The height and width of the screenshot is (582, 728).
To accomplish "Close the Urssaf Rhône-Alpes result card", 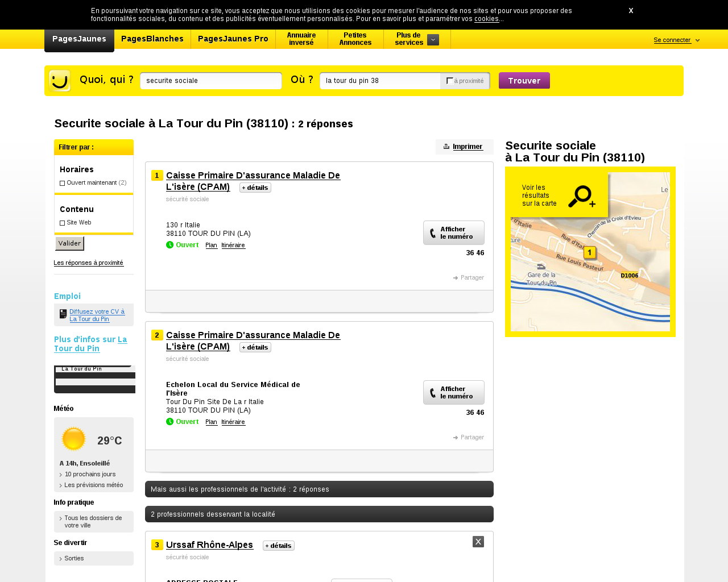I will (x=478, y=542).
